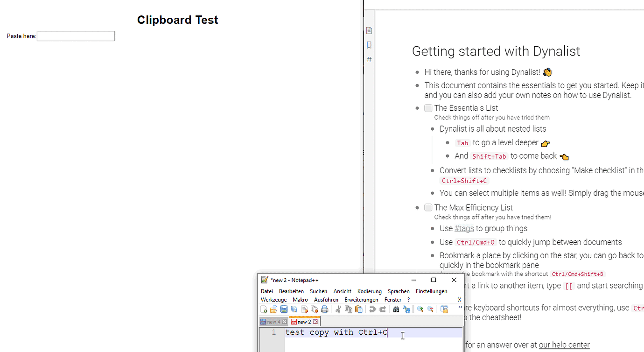Viewport: 644px width, 352px height.
Task: Collapse The Essentials List bullet
Action: 418,108
